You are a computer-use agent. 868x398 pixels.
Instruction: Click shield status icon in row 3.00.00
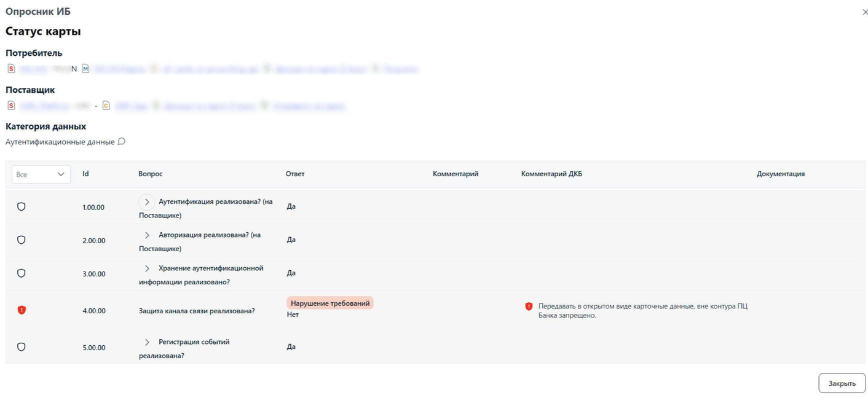point(22,273)
